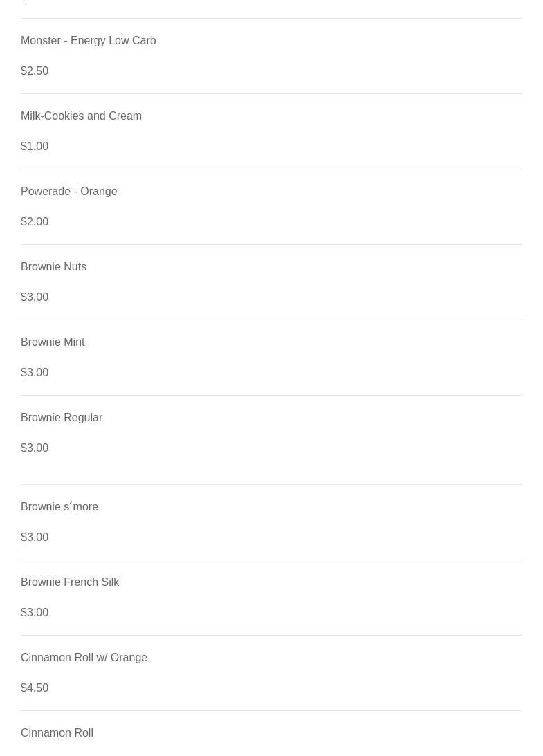Image resolution: width=543 pixels, height=756 pixels.
Task: Pick the Brownie Regular menu item
Action: point(62,418)
